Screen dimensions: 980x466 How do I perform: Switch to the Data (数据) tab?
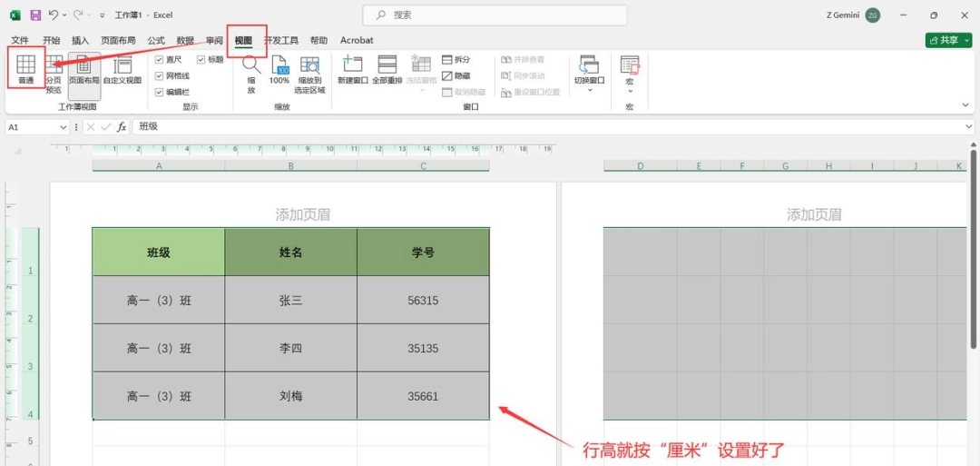coord(185,40)
